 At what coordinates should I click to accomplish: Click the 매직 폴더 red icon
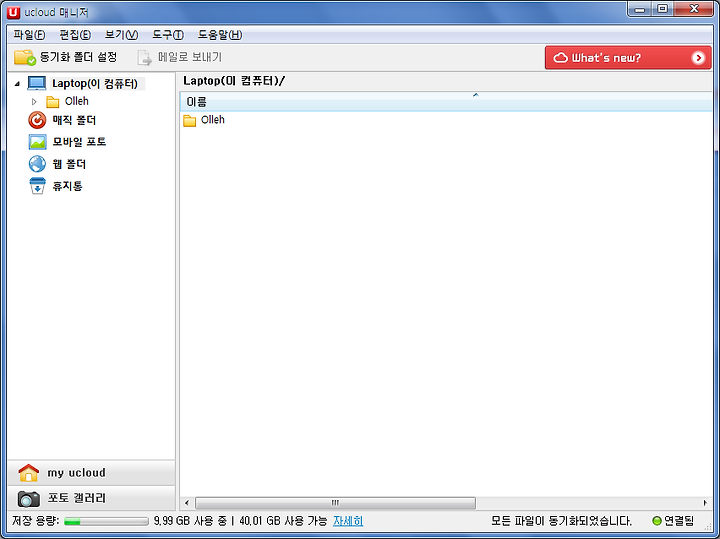coord(37,120)
